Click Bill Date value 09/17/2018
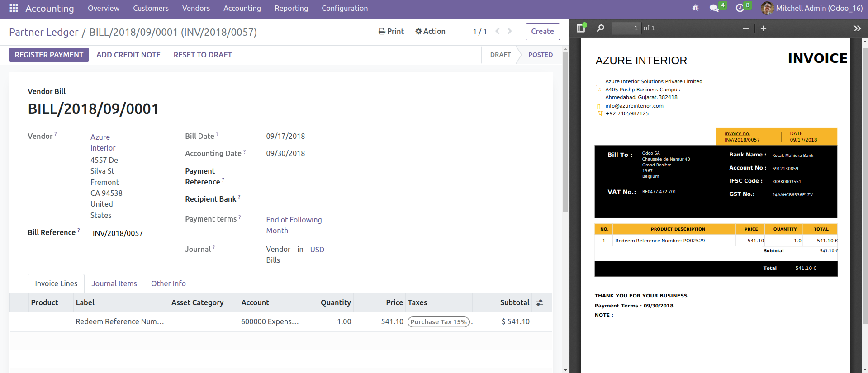868x373 pixels. pos(285,137)
